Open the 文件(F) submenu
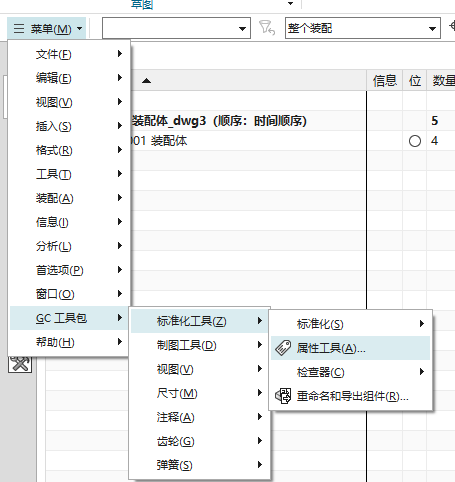Viewport: 455px width, 482px height. [69, 54]
